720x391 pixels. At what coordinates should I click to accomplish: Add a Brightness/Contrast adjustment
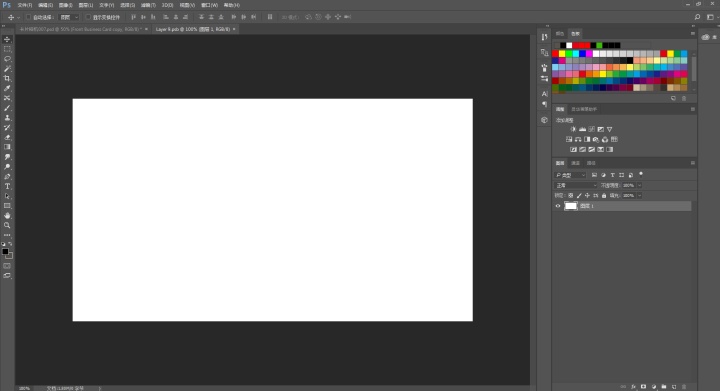(x=573, y=129)
